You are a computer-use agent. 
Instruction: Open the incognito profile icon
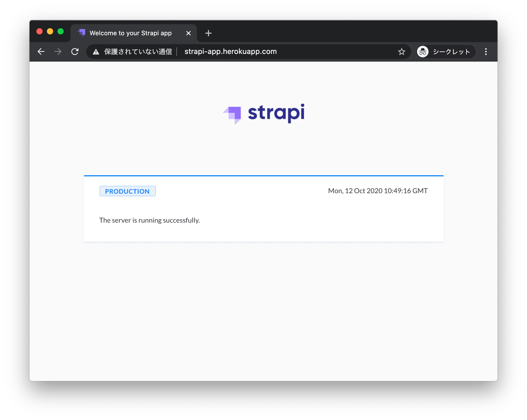point(423,52)
